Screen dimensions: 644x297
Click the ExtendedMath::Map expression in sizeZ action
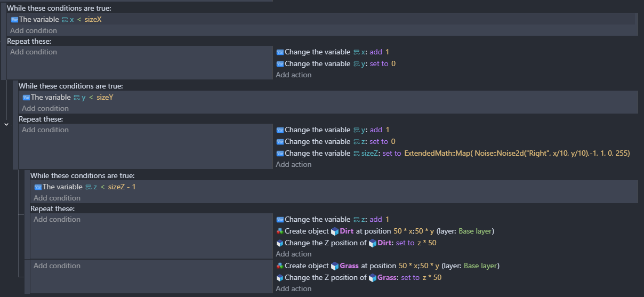point(517,154)
